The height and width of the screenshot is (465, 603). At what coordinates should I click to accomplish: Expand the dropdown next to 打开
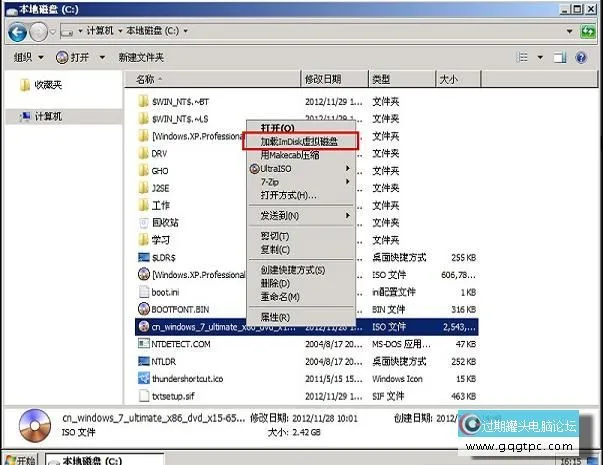[x=102, y=58]
